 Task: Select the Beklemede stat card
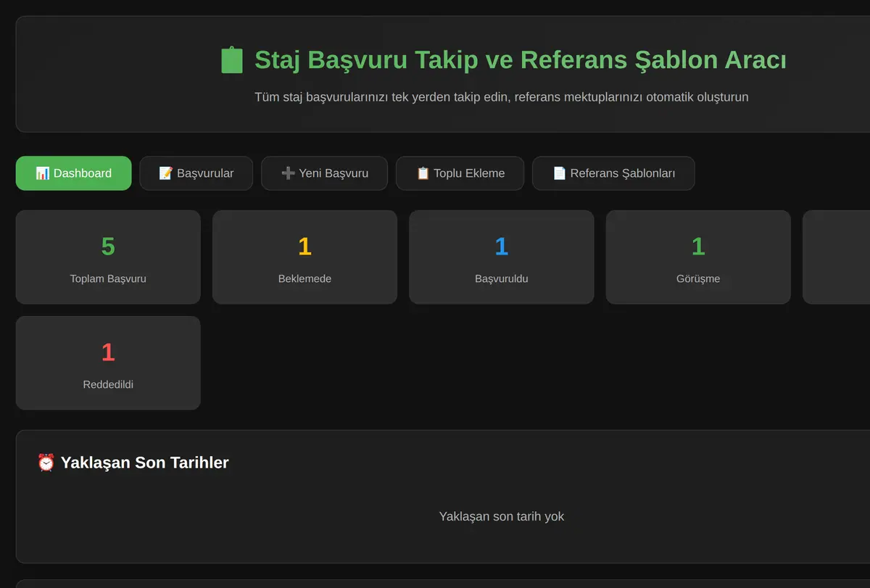coord(304,257)
